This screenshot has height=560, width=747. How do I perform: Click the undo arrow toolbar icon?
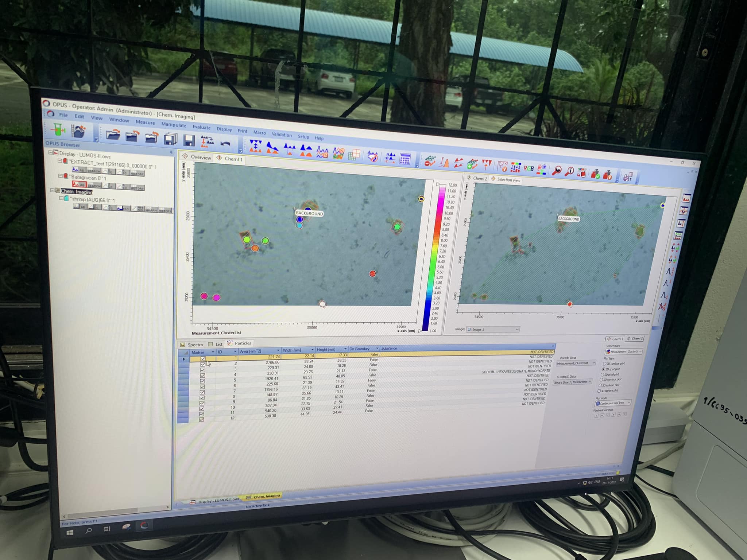coord(225,143)
